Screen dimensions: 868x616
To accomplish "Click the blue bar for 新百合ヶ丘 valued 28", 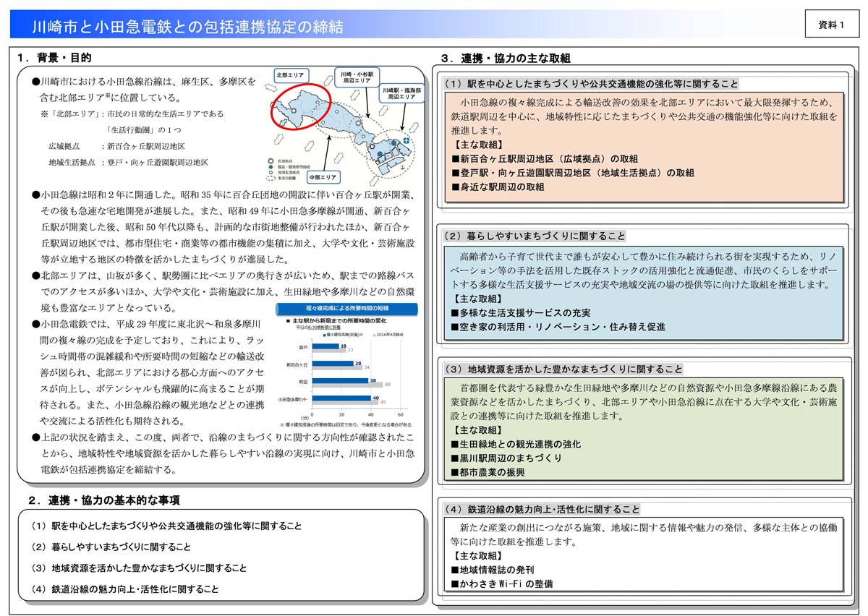I will [x=333, y=364].
